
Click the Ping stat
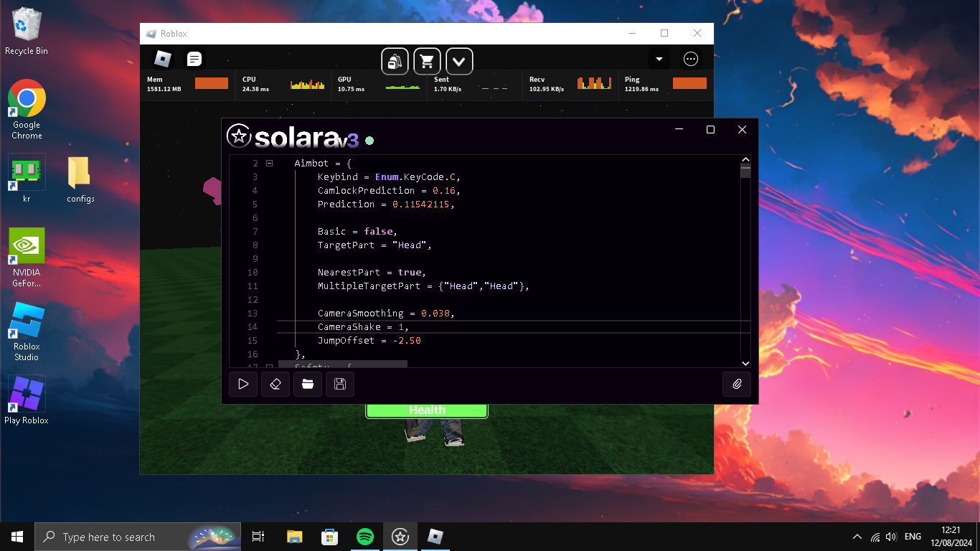point(665,84)
